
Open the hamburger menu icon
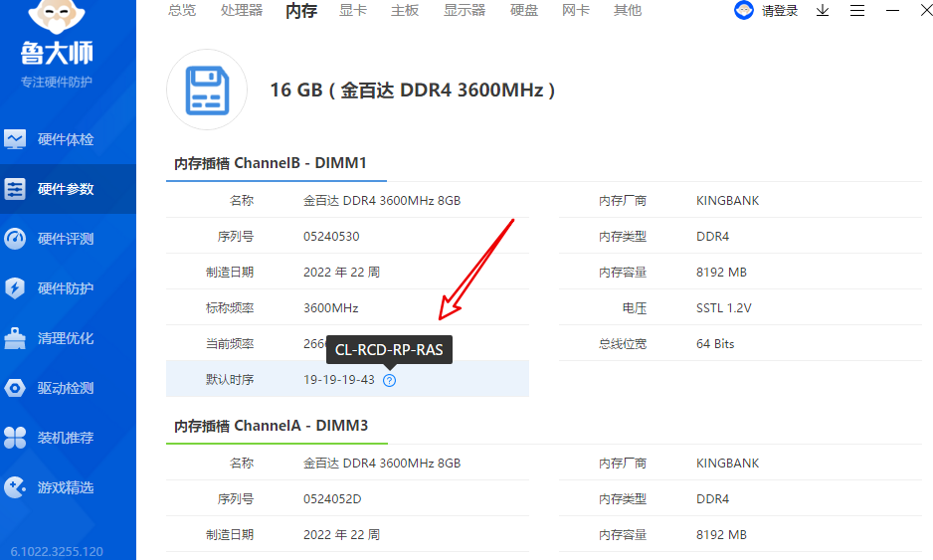[x=857, y=11]
